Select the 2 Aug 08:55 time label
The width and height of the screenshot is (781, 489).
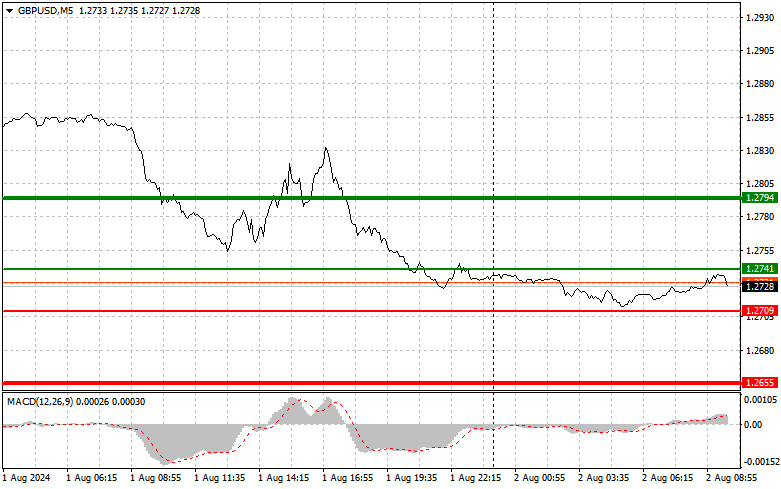click(731, 478)
